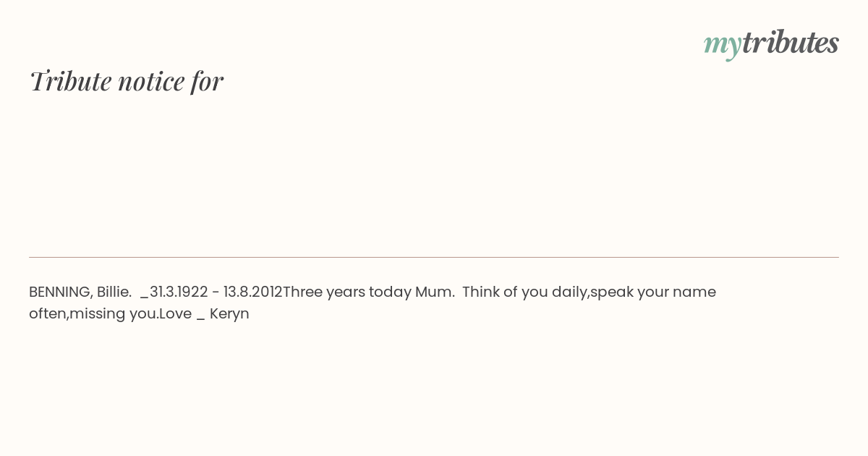Click the underscore before the dates
The width and height of the screenshot is (868, 456).
coord(144,297)
